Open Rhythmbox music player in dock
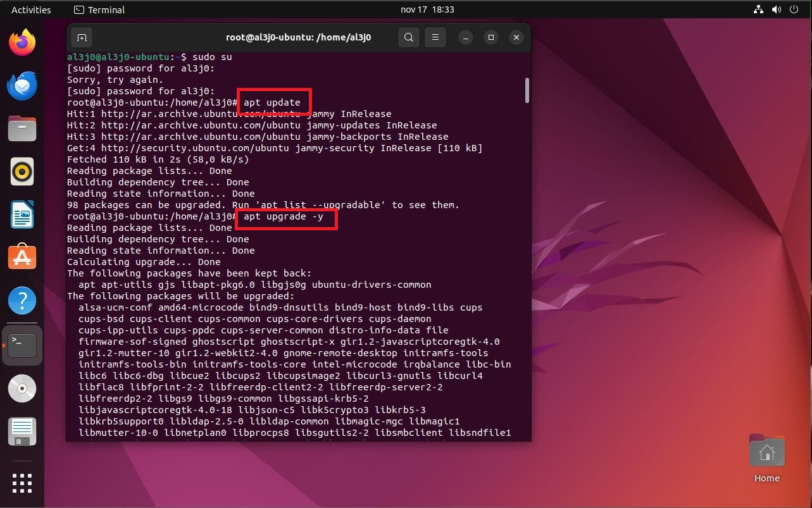812x508 pixels. coord(22,171)
